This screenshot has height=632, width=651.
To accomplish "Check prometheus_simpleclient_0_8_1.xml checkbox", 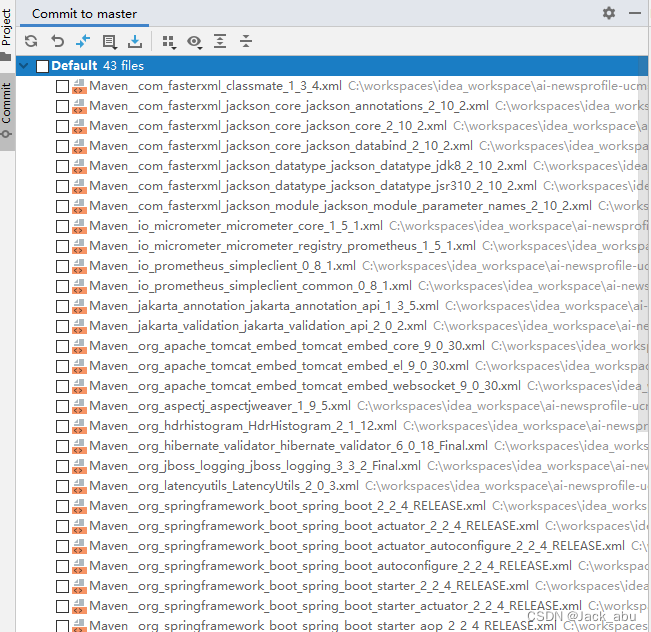I will 62,266.
